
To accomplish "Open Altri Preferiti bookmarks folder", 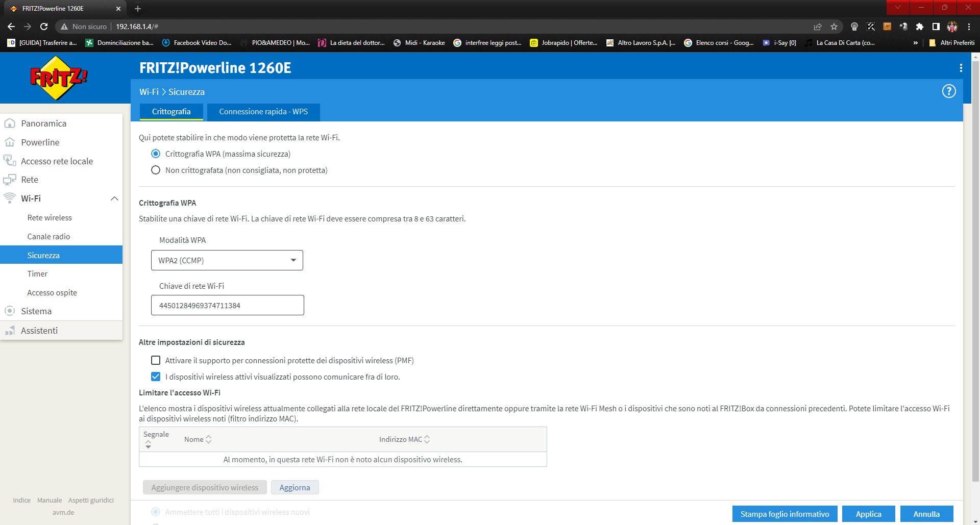I will [951, 43].
